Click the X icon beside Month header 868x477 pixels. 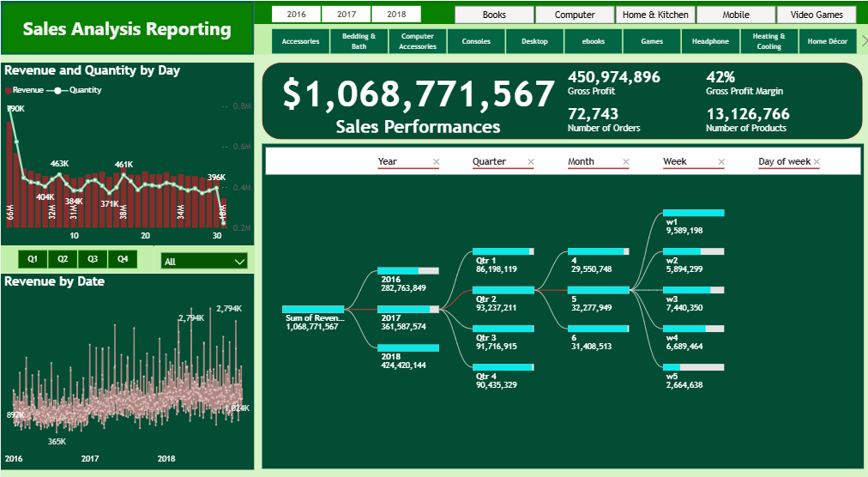[626, 162]
